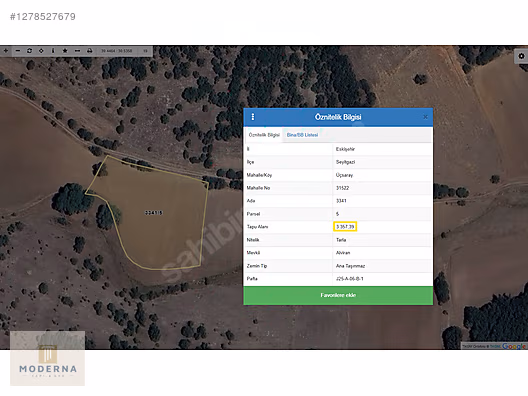
Task: Click the Favorilere ekle button
Action: 338,295
